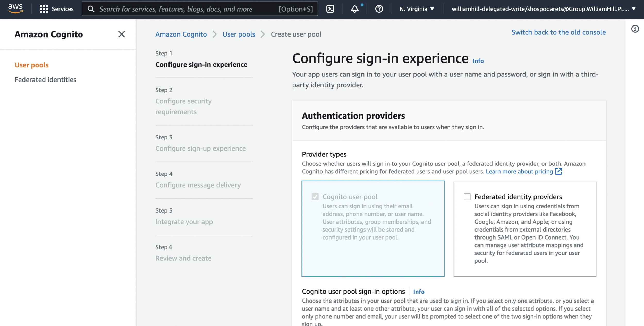Switch back to the old console

(x=558, y=32)
